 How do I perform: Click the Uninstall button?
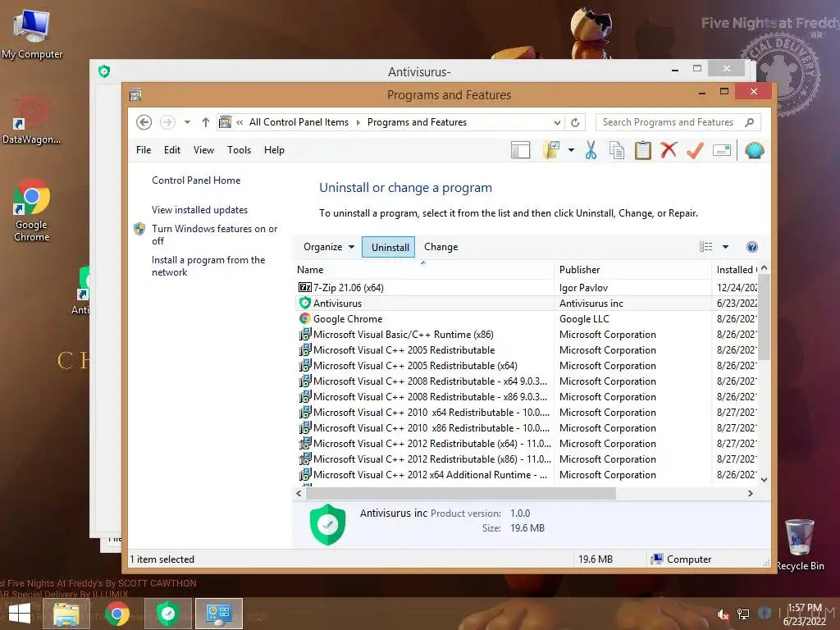388,247
